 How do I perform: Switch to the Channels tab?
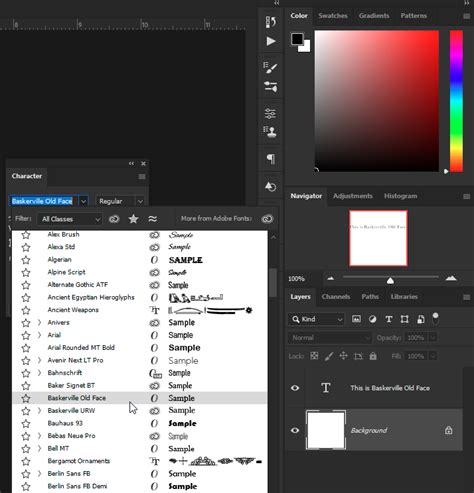pyautogui.click(x=336, y=297)
